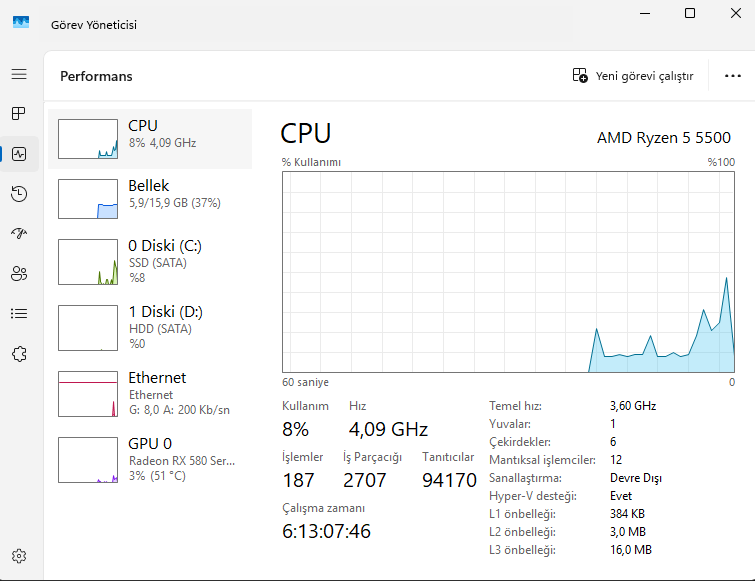Open the Users page icon
Image resolution: width=755 pixels, height=581 pixels.
(19, 273)
